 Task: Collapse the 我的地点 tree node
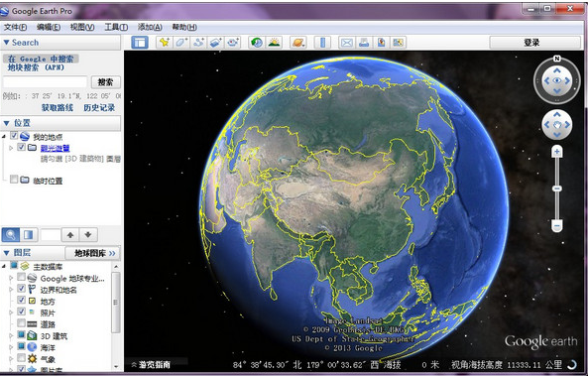(x=4, y=137)
